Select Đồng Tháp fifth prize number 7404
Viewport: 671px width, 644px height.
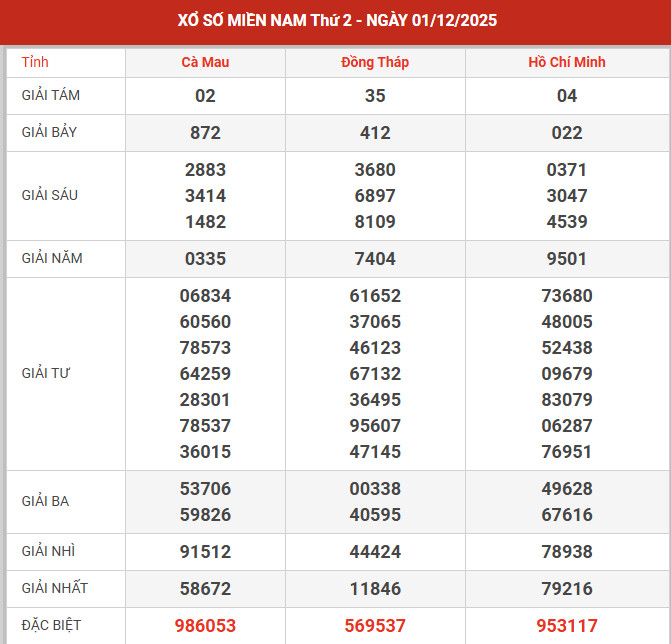(375, 259)
